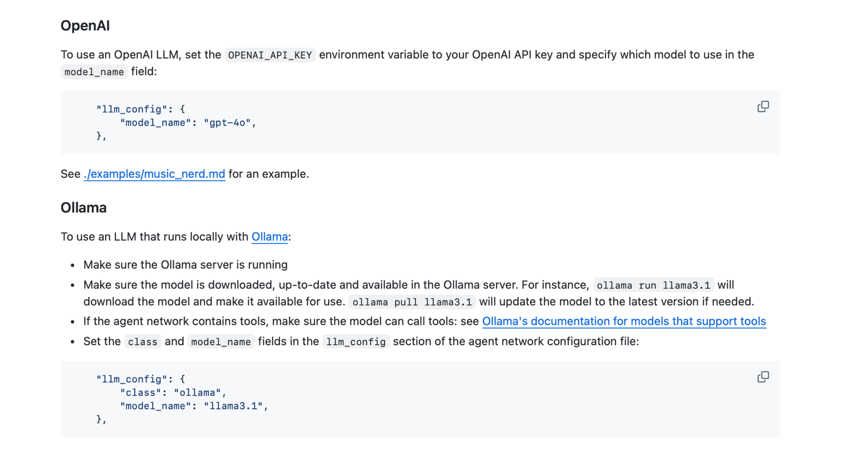Click the Ollama section heading
Viewport: 868px width, 456px height.
click(83, 208)
